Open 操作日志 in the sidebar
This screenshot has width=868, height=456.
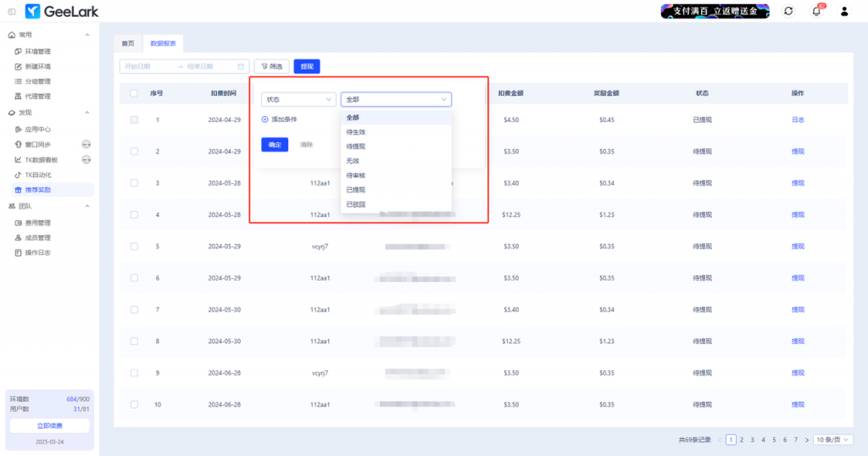[37, 253]
